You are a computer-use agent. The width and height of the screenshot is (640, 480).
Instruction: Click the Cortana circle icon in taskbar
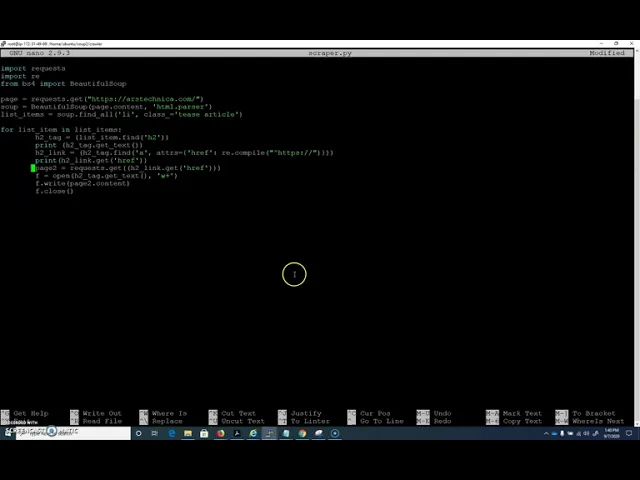click(x=139, y=433)
